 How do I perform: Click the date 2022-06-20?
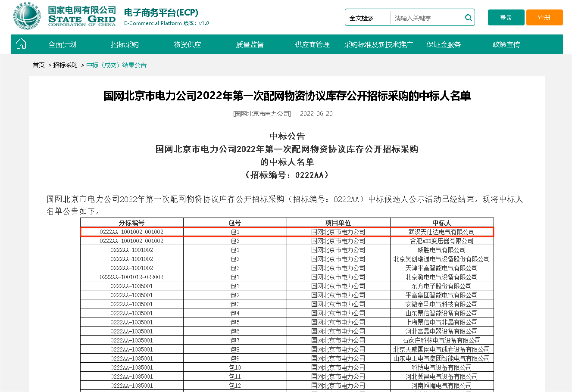pos(316,114)
